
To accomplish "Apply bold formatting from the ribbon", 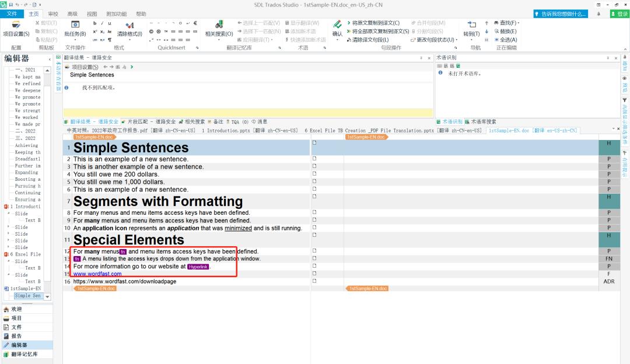I will coord(94,23).
